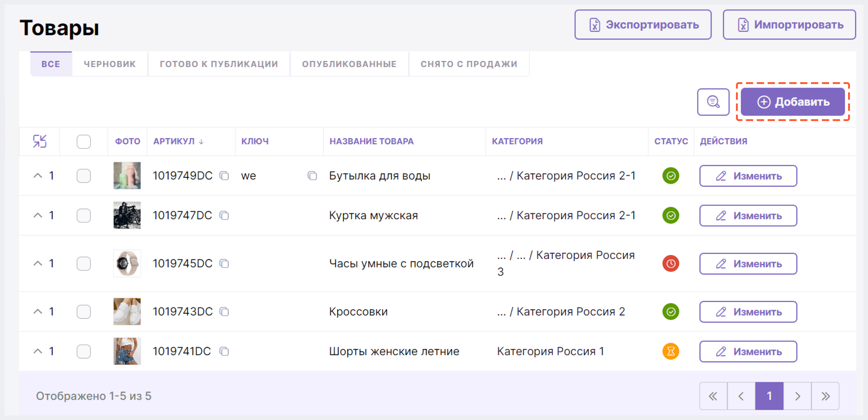Go to previous page
Viewport: 868px width, 420px height.
click(741, 396)
